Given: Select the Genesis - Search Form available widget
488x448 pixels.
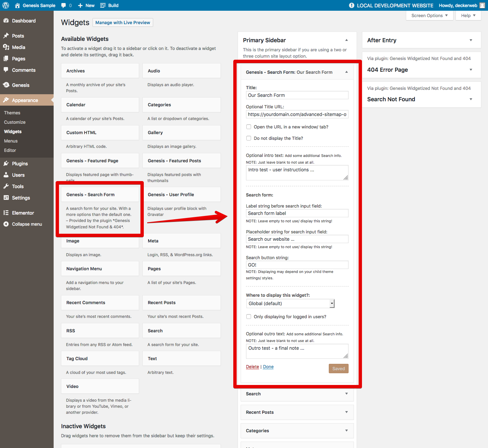Looking at the screenshot, I should coord(100,194).
